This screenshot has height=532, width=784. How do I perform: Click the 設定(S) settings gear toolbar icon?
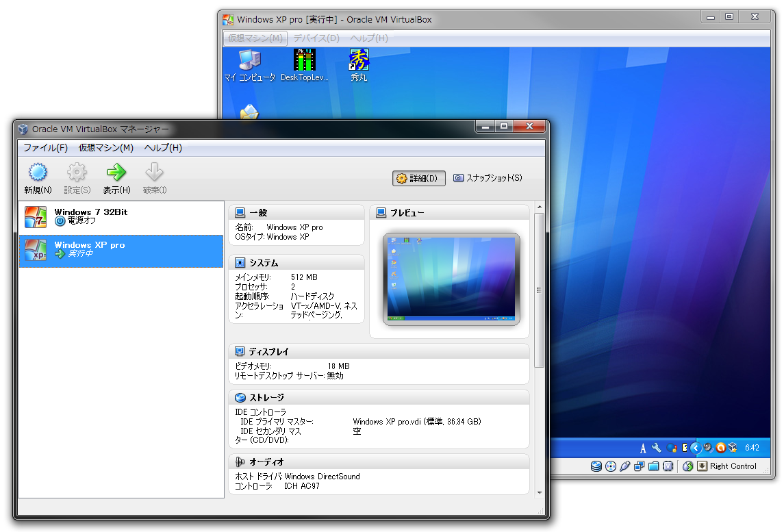point(77,173)
